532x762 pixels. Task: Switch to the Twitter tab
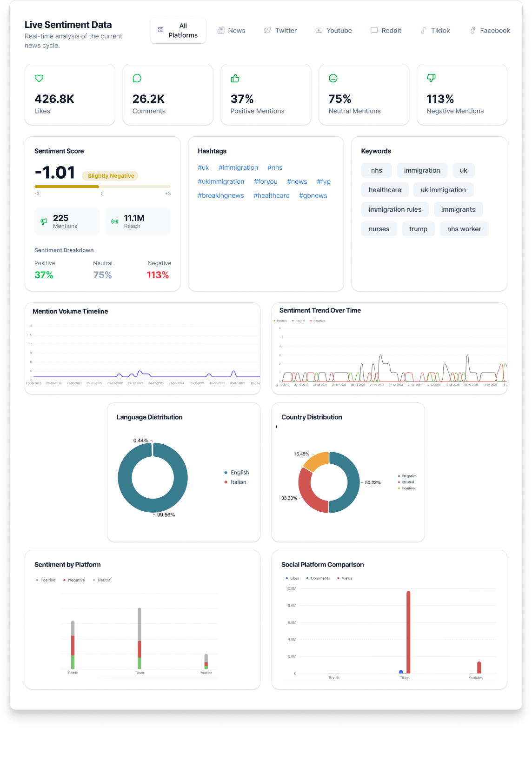pos(280,31)
